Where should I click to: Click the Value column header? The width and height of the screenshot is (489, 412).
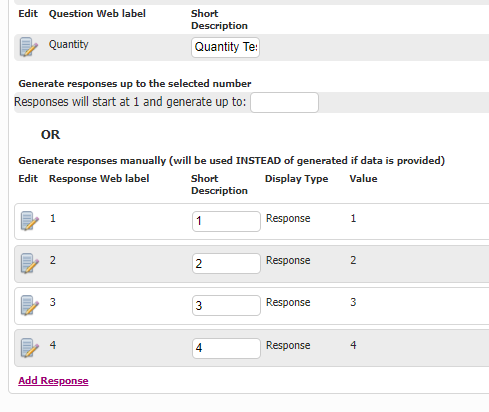pyautogui.click(x=363, y=179)
